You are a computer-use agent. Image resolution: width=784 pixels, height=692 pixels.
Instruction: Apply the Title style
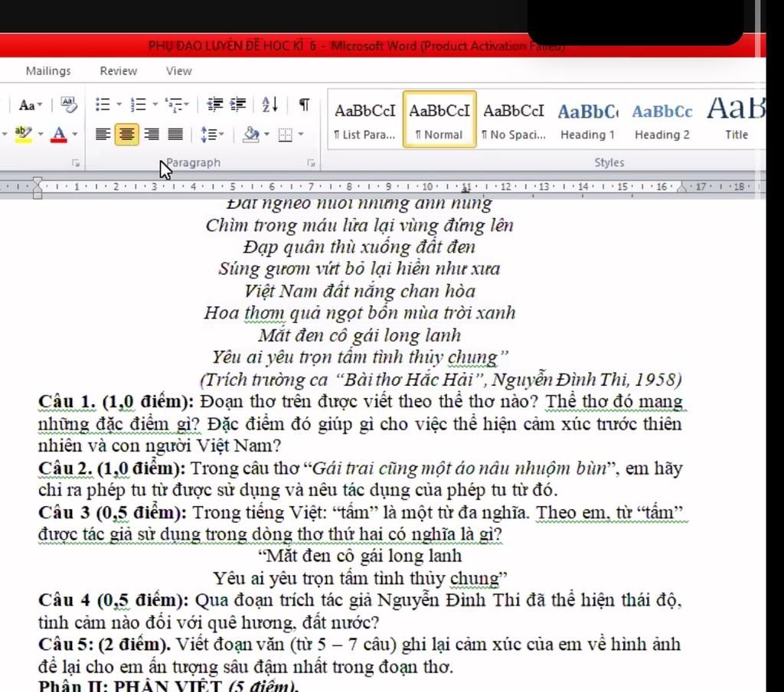[x=736, y=120]
